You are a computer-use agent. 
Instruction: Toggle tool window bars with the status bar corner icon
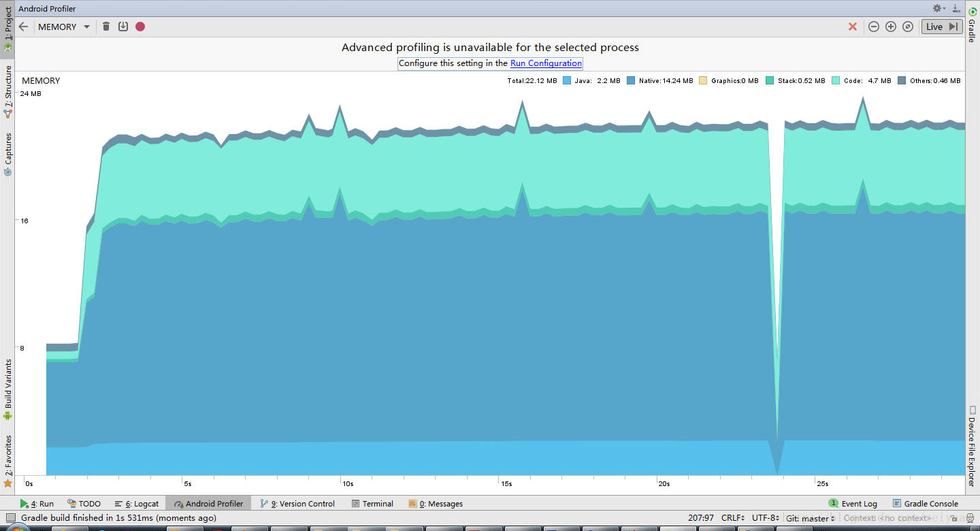pos(10,518)
